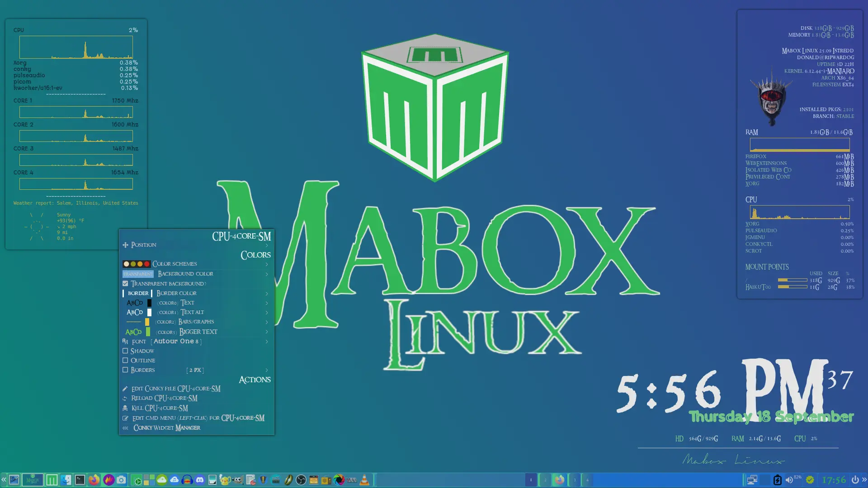Launch VLC media player cone icon
Screen dimensions: 868x488
tap(364, 480)
